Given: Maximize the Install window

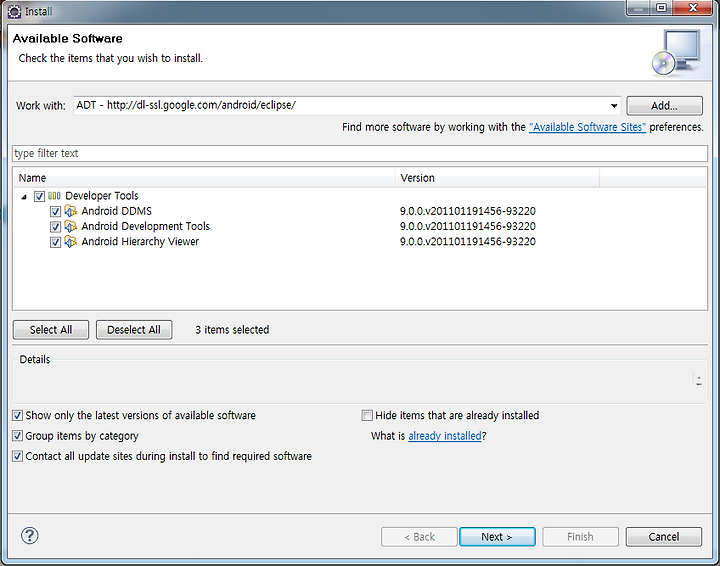Looking at the screenshot, I should pyautogui.click(x=661, y=7).
